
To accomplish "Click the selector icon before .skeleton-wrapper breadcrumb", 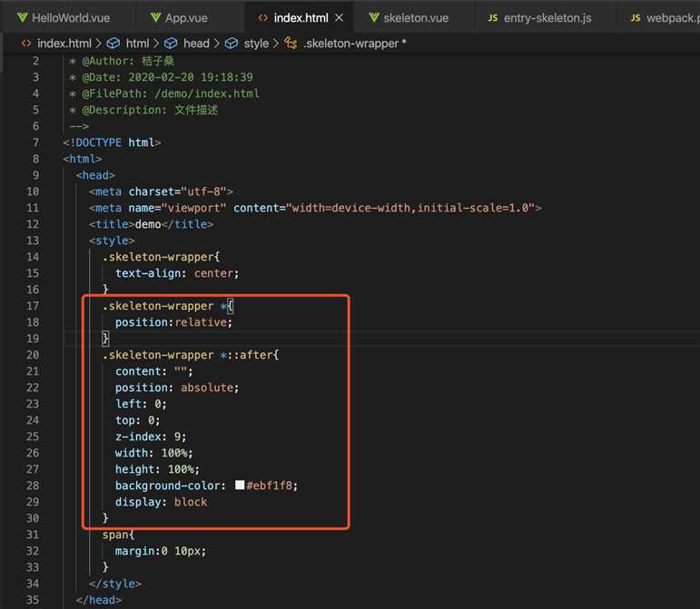I will tap(291, 44).
